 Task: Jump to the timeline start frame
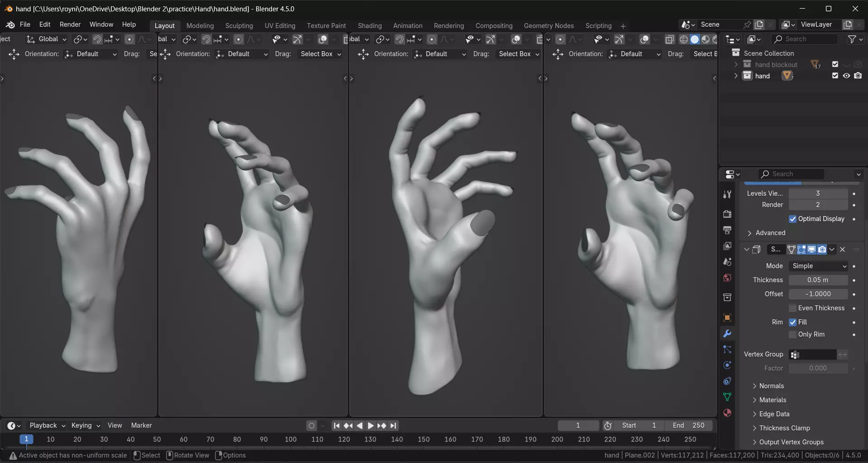click(336, 425)
